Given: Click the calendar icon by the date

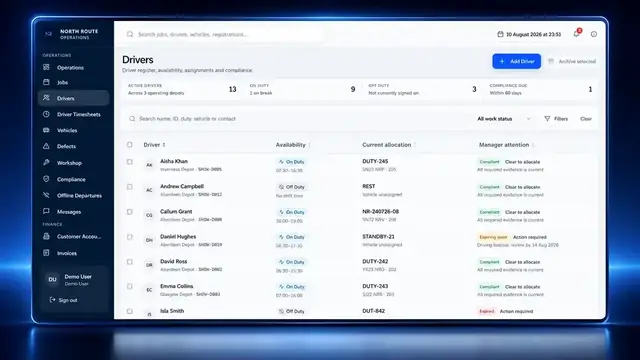Looking at the screenshot, I should click(x=500, y=34).
